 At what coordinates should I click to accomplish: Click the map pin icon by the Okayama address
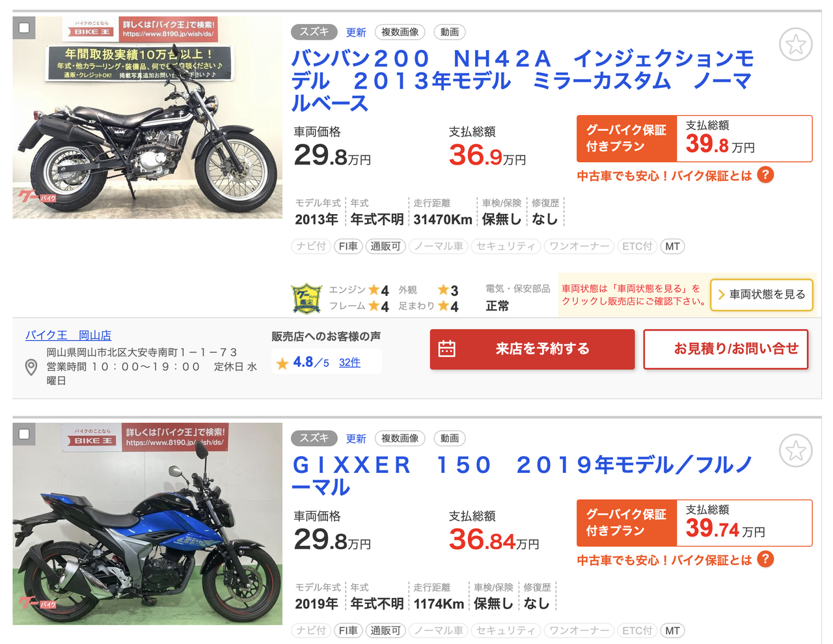pyautogui.click(x=31, y=368)
